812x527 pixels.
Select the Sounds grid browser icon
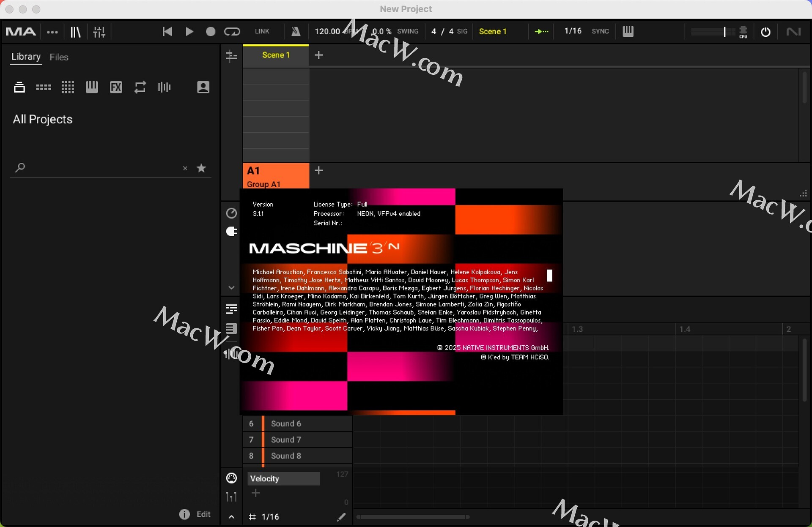(x=68, y=87)
